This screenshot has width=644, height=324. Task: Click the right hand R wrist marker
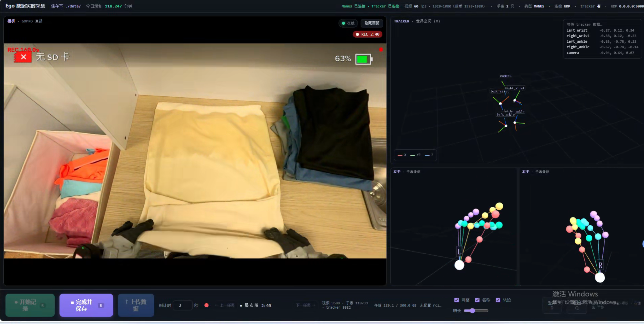pos(600,265)
